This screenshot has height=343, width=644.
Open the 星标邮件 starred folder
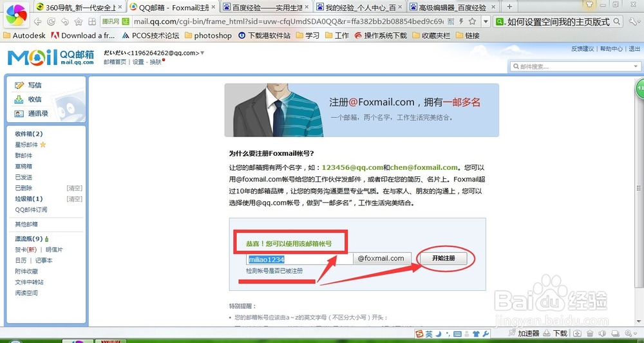pos(26,145)
